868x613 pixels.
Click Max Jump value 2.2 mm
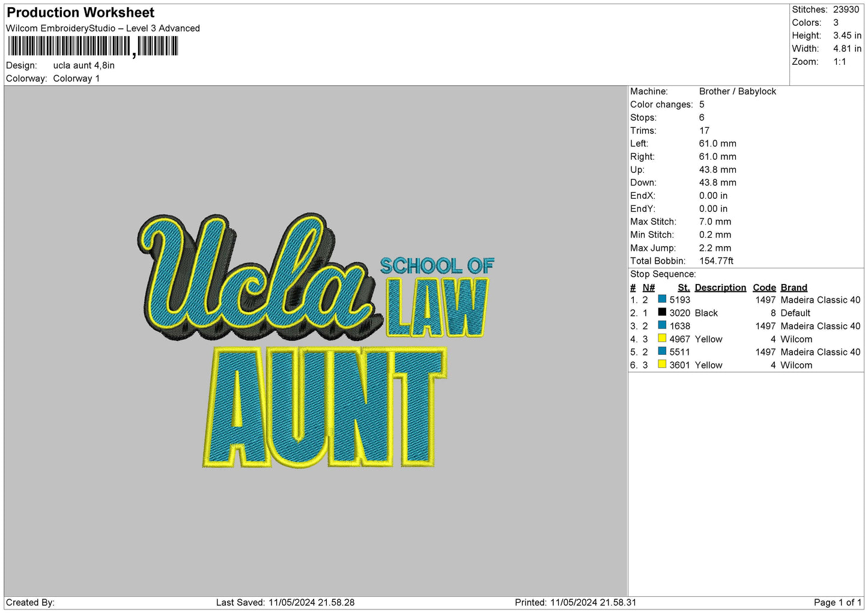[715, 248]
